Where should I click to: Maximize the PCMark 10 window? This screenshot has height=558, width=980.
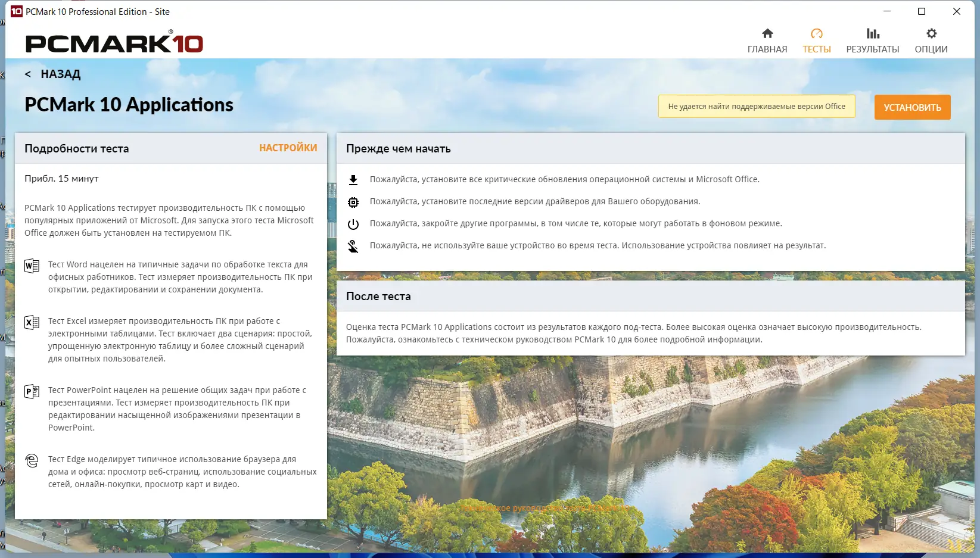(x=922, y=11)
